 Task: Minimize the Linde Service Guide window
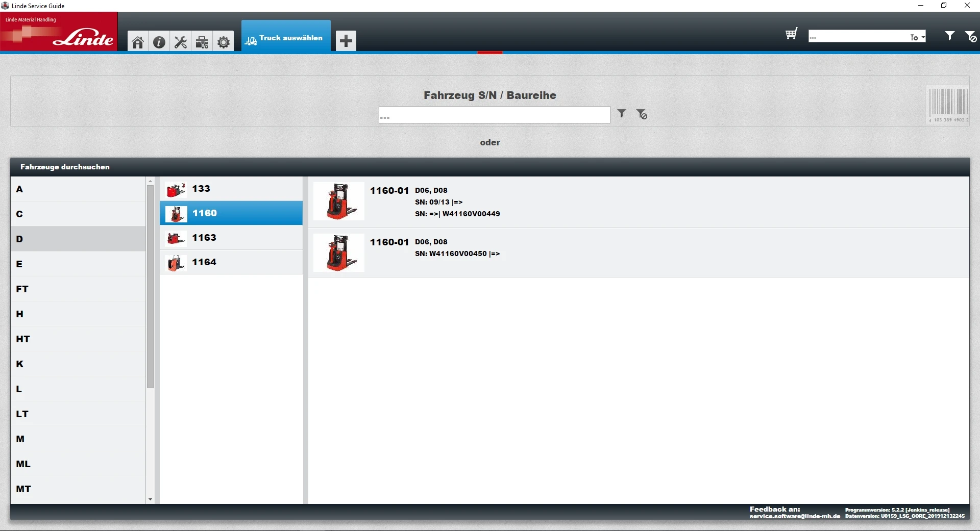921,6
